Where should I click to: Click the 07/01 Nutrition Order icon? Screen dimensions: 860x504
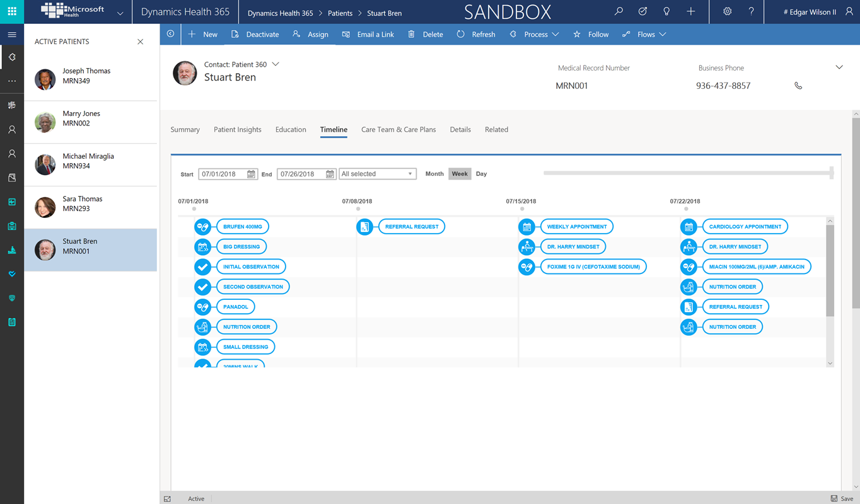coord(202,327)
